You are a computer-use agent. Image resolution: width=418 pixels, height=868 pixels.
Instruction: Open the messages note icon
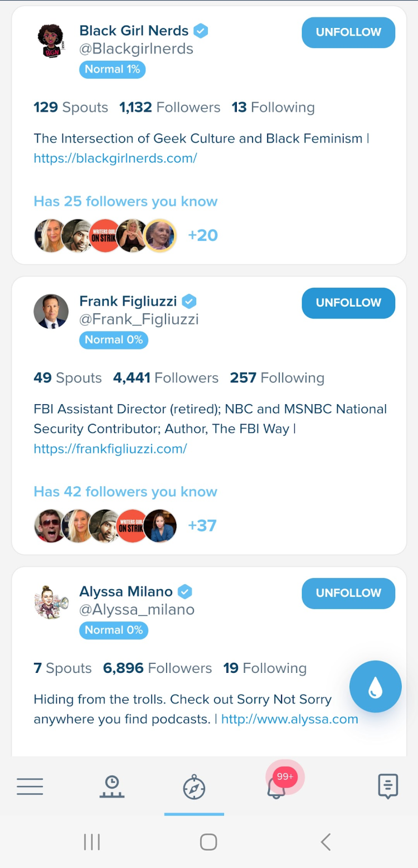[x=387, y=787]
